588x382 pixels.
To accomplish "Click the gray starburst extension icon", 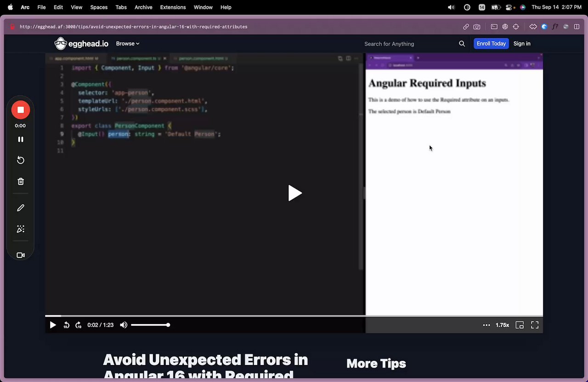I will (566, 27).
